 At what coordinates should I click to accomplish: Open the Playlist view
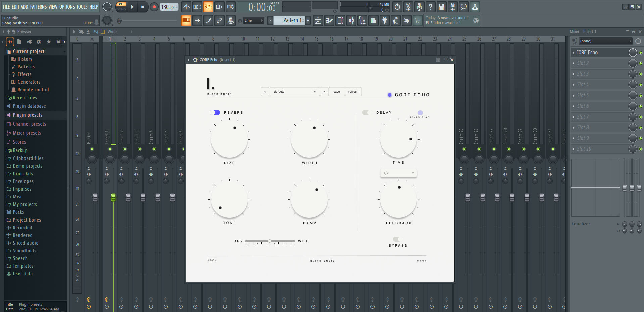(x=318, y=21)
